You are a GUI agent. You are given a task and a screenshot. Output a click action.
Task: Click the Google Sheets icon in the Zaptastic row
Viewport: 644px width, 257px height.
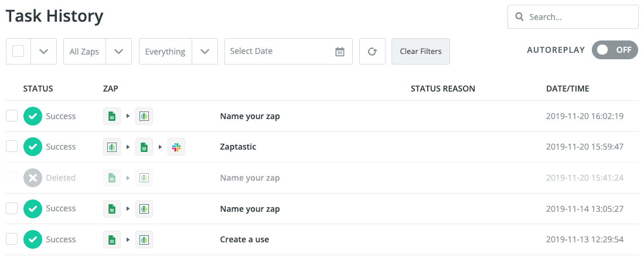[x=144, y=147]
